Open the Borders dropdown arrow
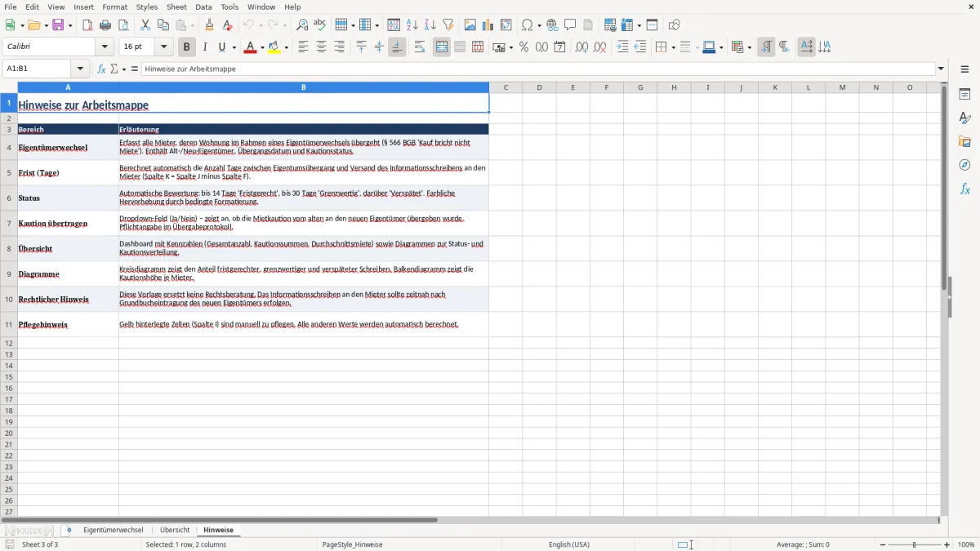The width and height of the screenshot is (980, 551). (673, 47)
